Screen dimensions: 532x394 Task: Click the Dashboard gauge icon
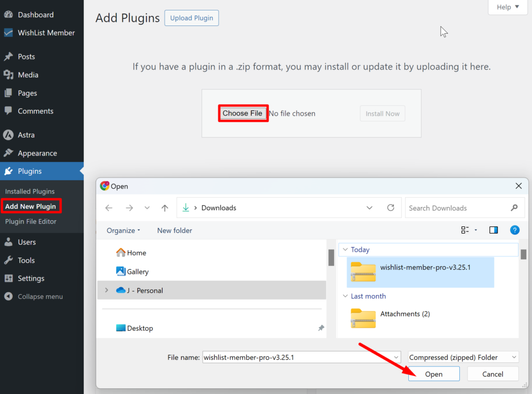click(x=8, y=15)
